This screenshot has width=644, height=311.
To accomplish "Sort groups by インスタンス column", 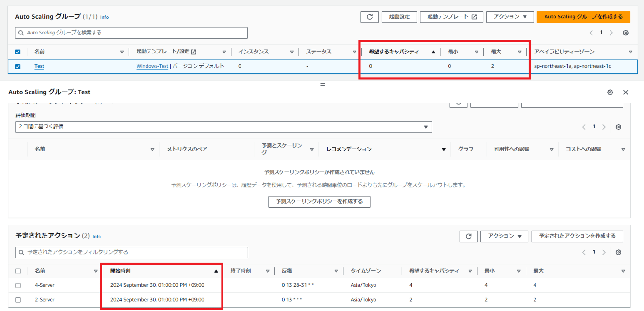I will pyautogui.click(x=292, y=52).
